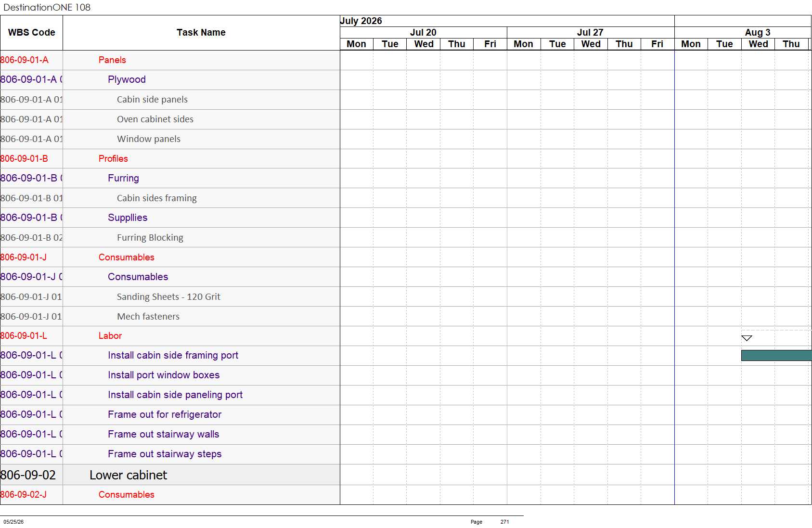Select the teal Install cabin side framing bar

776,355
